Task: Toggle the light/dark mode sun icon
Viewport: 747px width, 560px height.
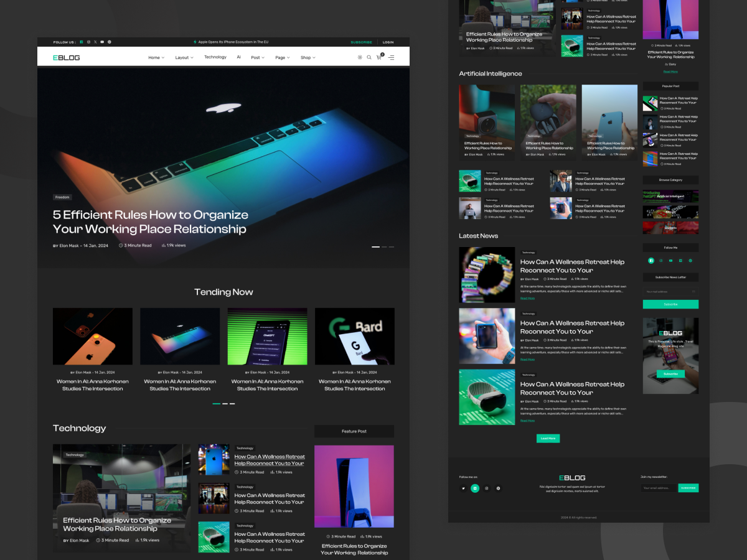Action: 360,57
